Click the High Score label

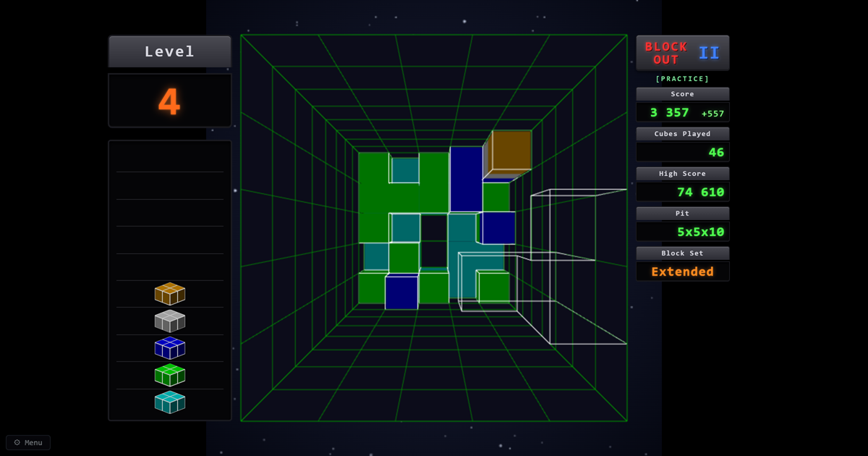click(x=683, y=174)
